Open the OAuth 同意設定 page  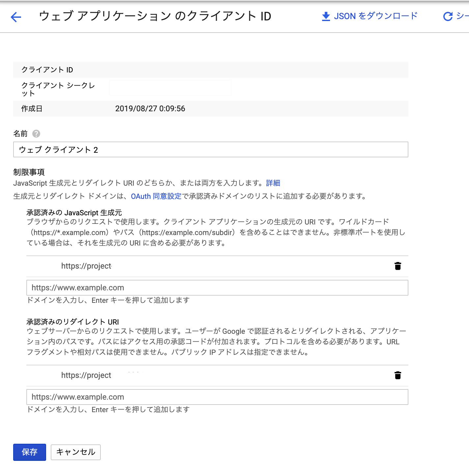point(156,196)
